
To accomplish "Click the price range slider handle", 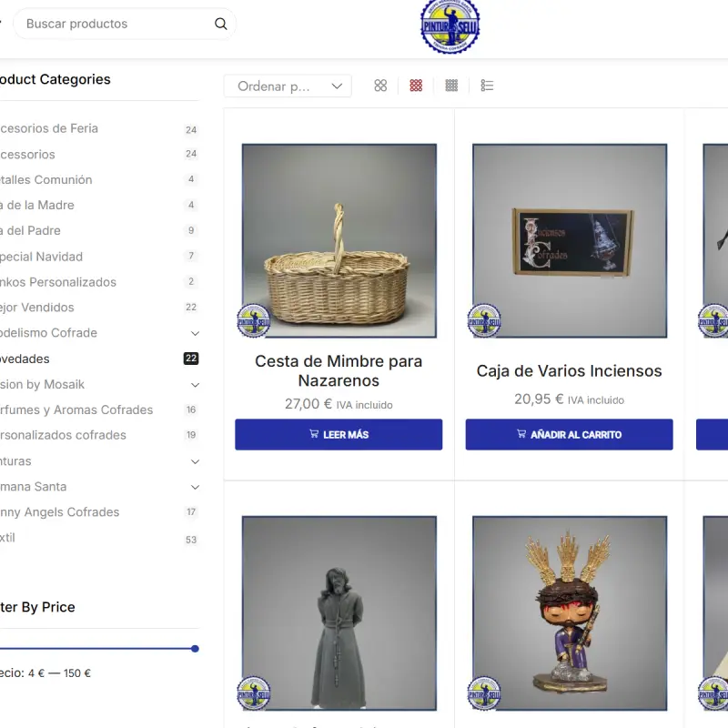I will [x=194, y=649].
